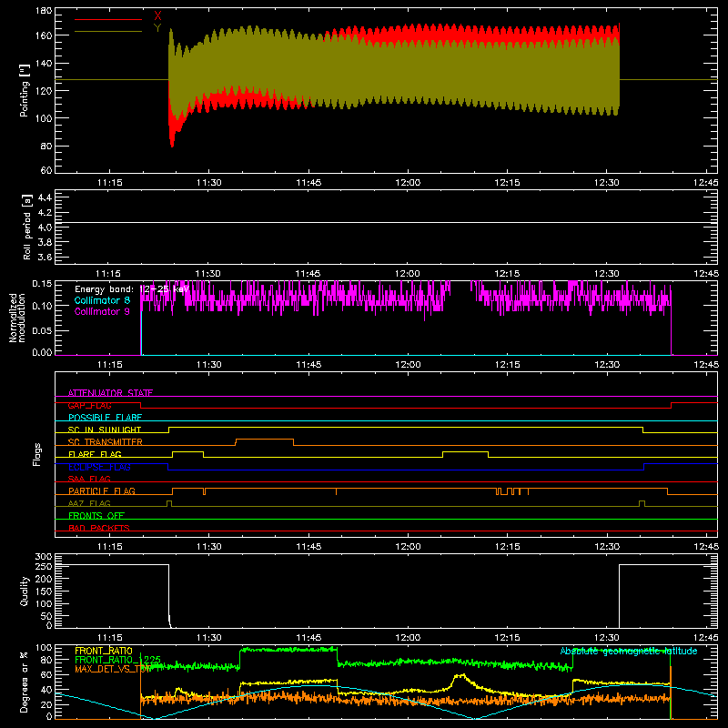The width and height of the screenshot is (728, 728).
Task: Click the 11:45 tick under the Flags plot
Action: click(x=308, y=547)
